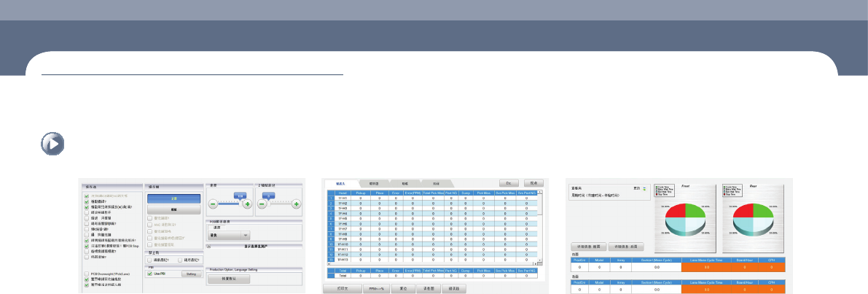Click the head table's scroll-down arrow
Viewport: 868px width, 294px height.
(x=540, y=260)
